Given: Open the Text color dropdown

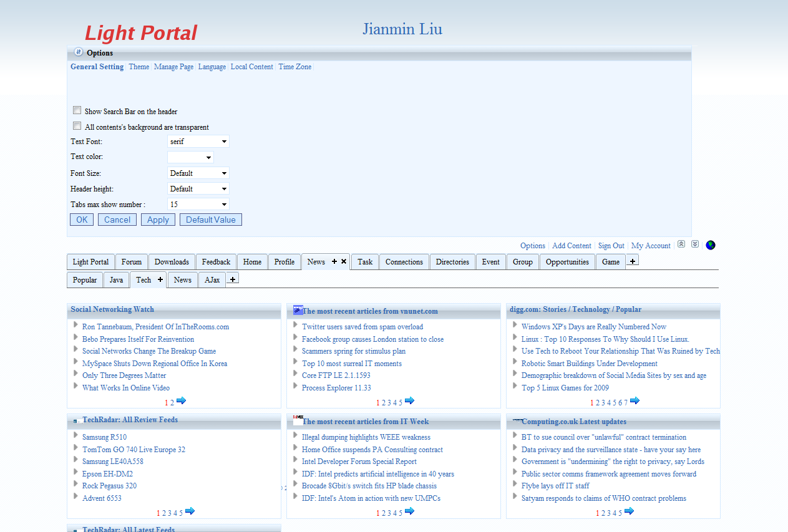Looking at the screenshot, I should point(190,157).
